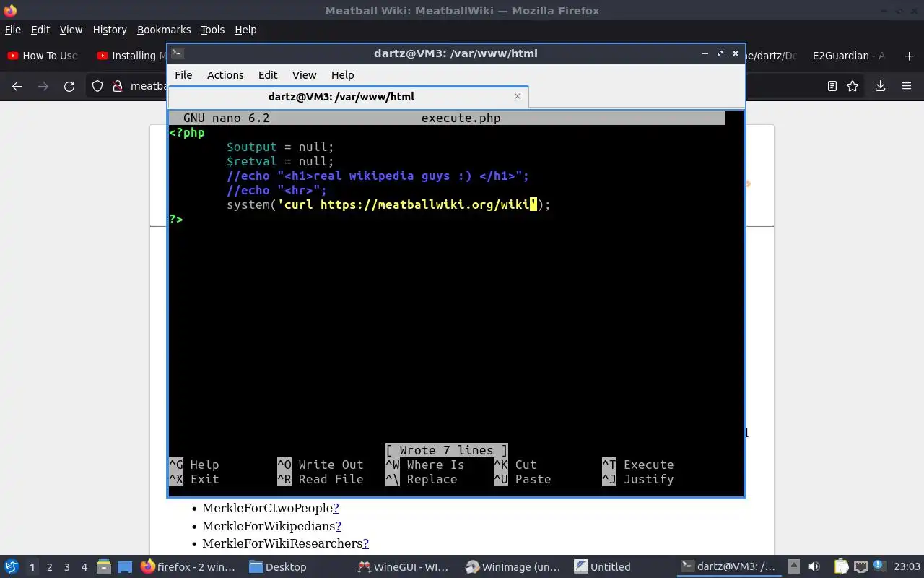Viewport: 924px width, 578px height.
Task: Open MerkleForWikipedians question-mark link
Action: [x=339, y=526]
